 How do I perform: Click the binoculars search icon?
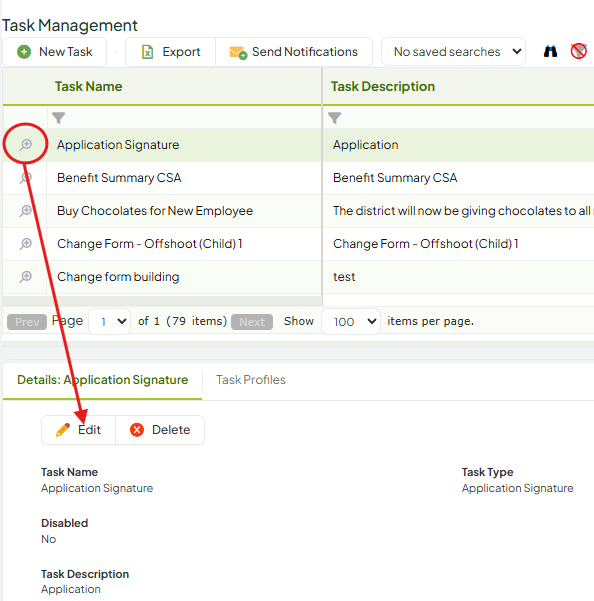pyautogui.click(x=550, y=51)
